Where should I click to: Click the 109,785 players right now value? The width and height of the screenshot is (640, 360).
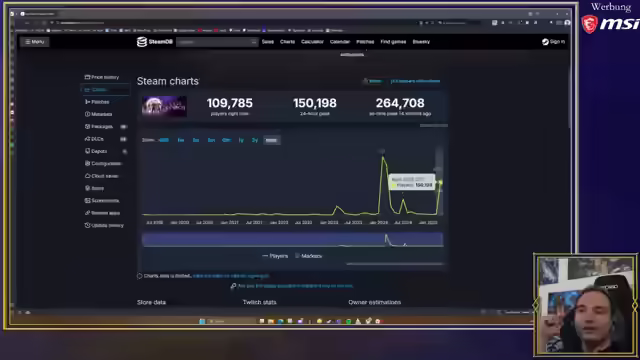click(x=229, y=103)
